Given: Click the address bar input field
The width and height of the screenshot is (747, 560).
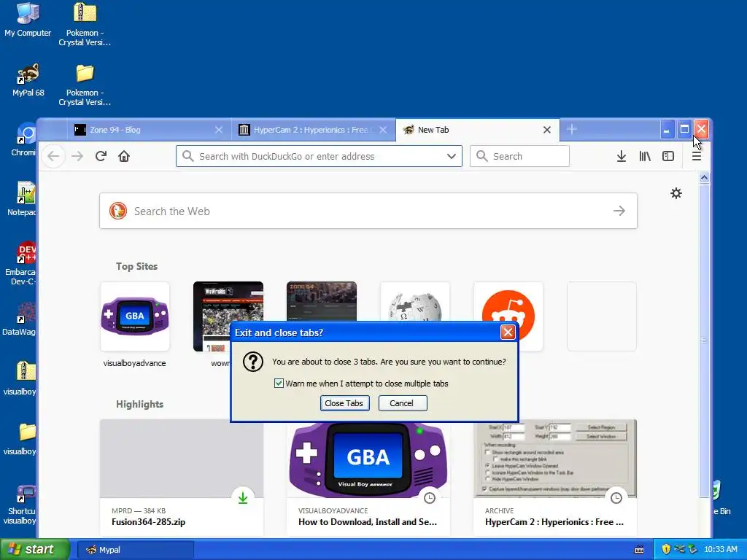Looking at the screenshot, I should (320, 156).
